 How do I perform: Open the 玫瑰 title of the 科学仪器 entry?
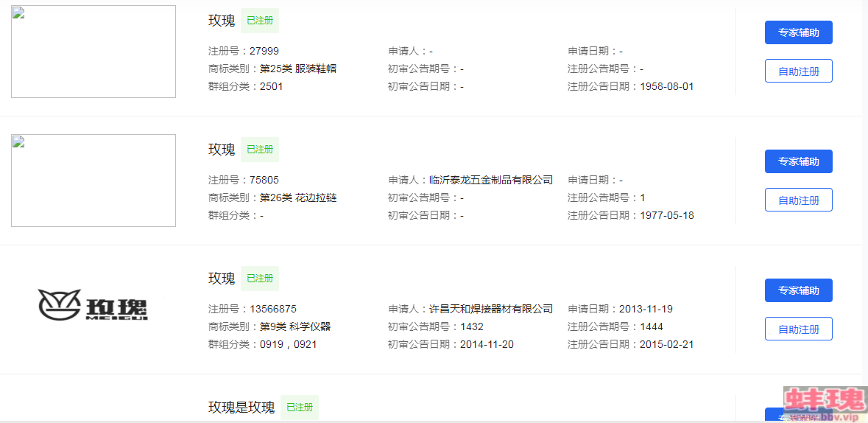[222, 279]
